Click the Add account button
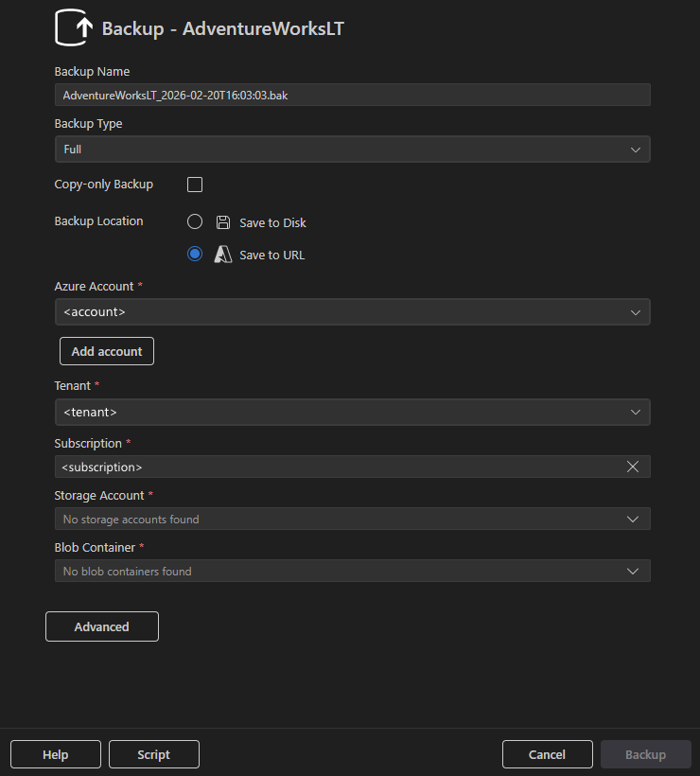The height and width of the screenshot is (776, 700). [x=106, y=350]
